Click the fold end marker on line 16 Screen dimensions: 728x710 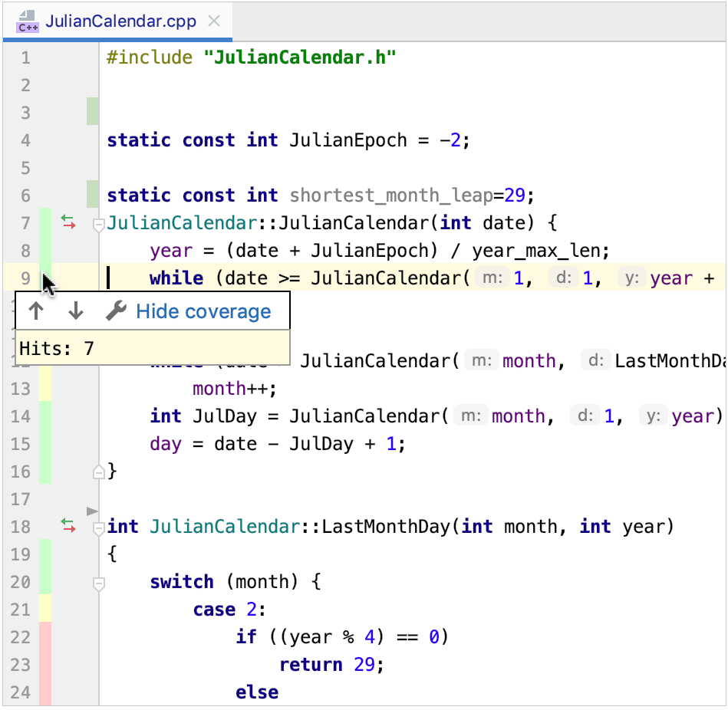click(x=98, y=472)
